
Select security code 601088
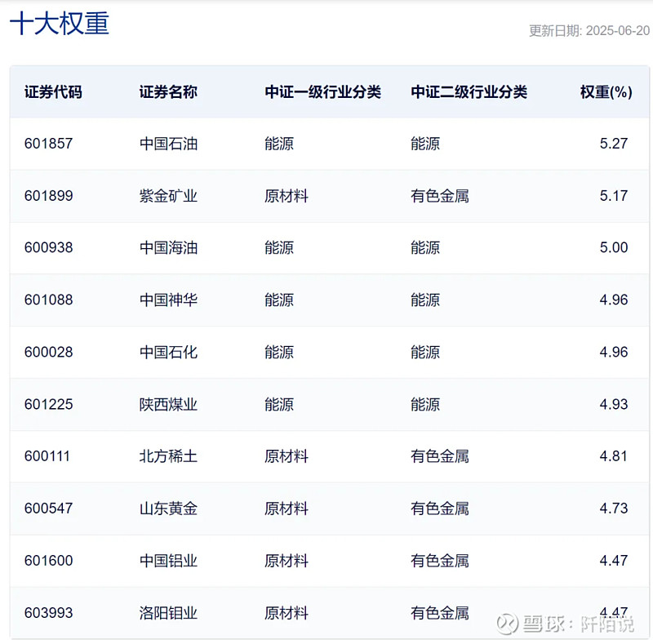48,300
